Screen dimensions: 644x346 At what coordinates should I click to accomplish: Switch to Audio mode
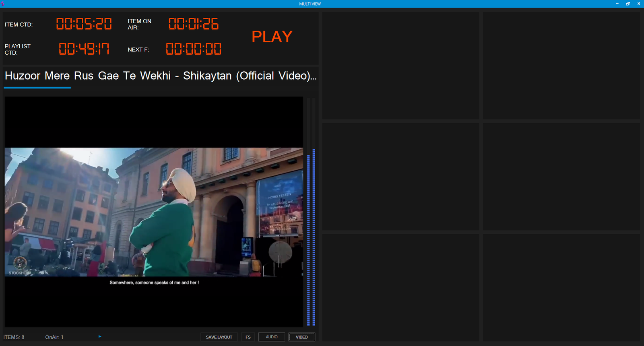(272, 337)
